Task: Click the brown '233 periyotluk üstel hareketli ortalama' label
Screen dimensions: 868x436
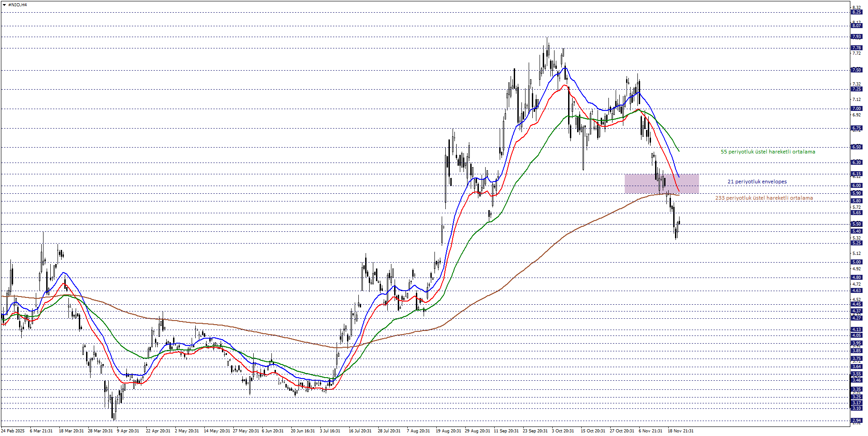Action: [764, 198]
